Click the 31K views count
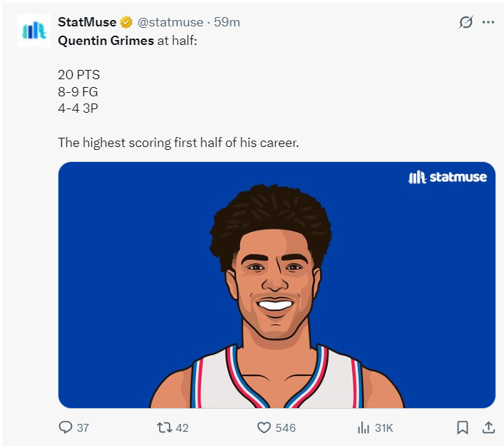 click(x=384, y=427)
